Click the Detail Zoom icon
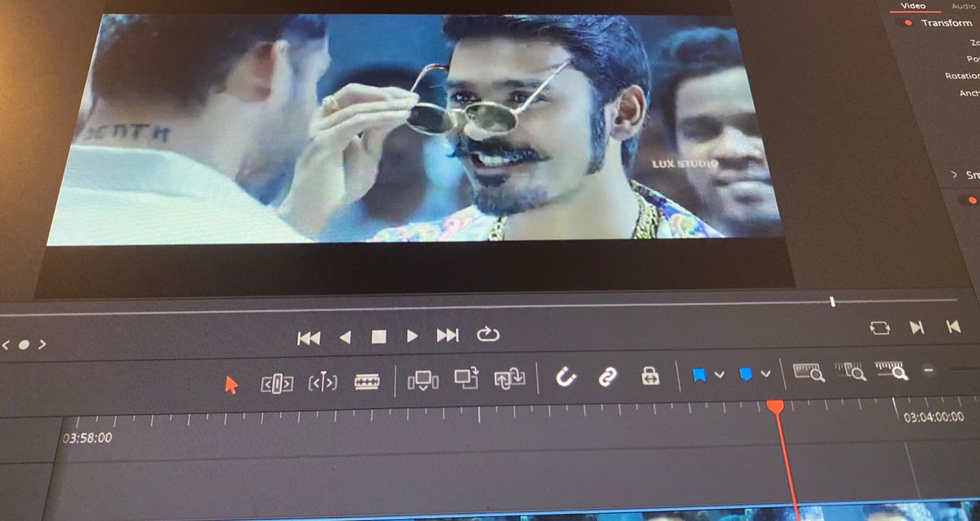Viewport: 980px width, 521px height. pyautogui.click(x=850, y=372)
